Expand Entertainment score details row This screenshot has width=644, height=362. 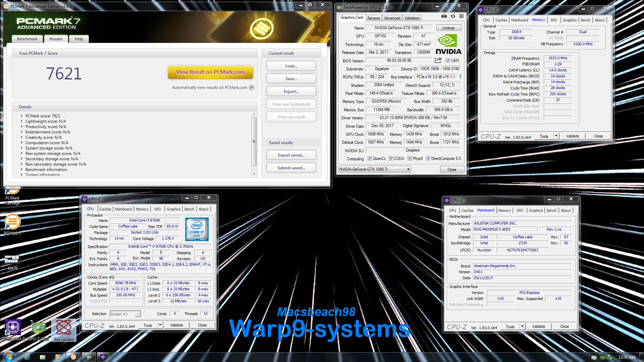pos(22,132)
